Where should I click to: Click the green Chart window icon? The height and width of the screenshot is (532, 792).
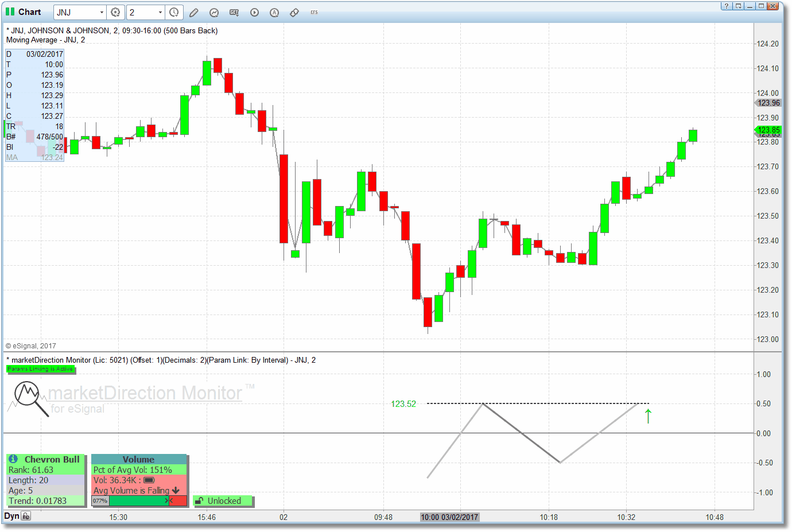coord(10,11)
